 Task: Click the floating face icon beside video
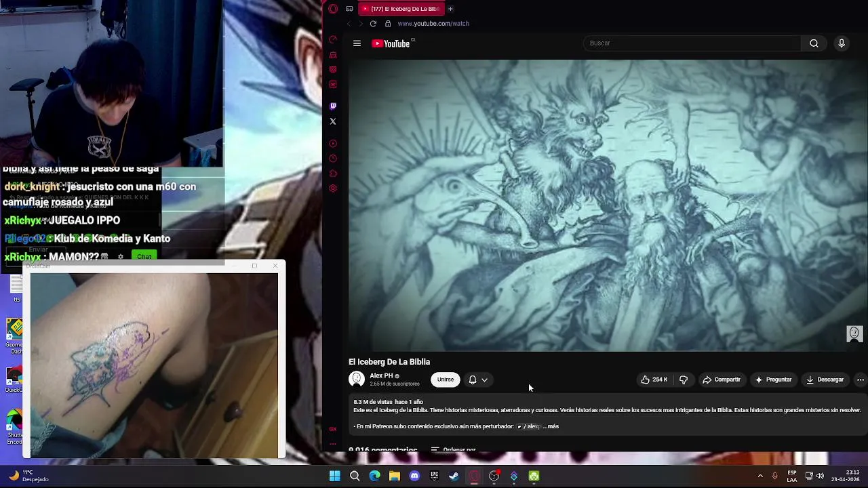pos(854,333)
